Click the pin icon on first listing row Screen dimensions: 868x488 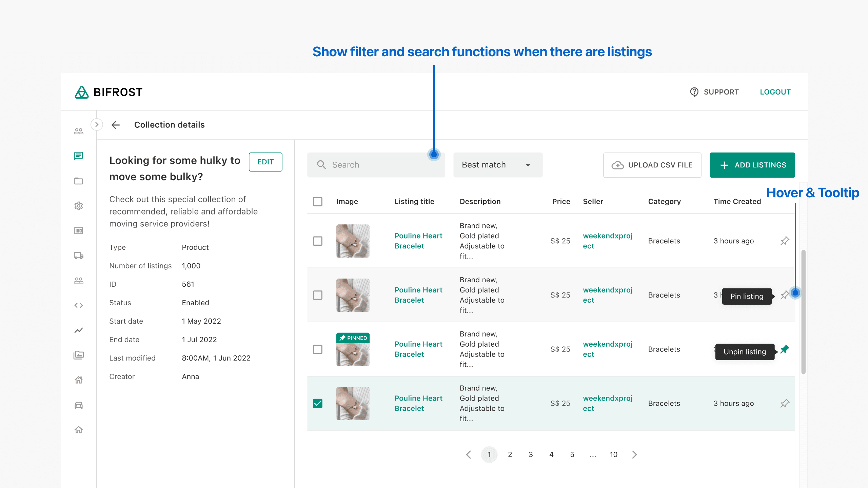click(785, 241)
